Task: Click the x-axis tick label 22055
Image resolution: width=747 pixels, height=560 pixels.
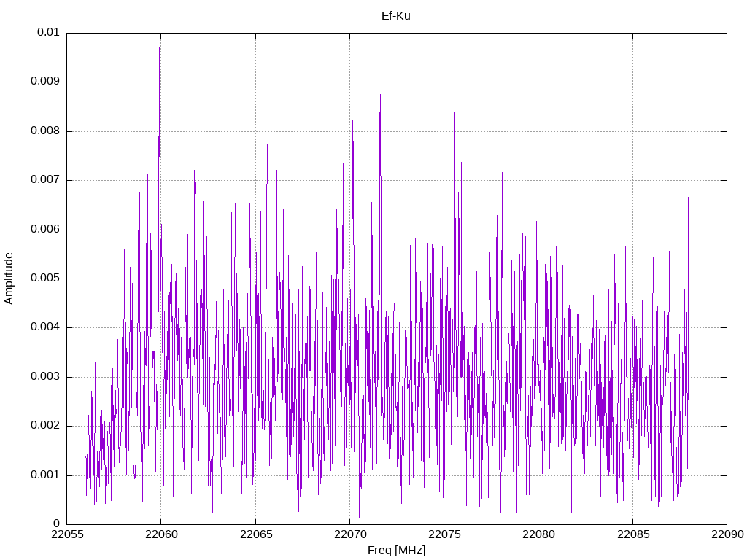Action: coord(66,534)
